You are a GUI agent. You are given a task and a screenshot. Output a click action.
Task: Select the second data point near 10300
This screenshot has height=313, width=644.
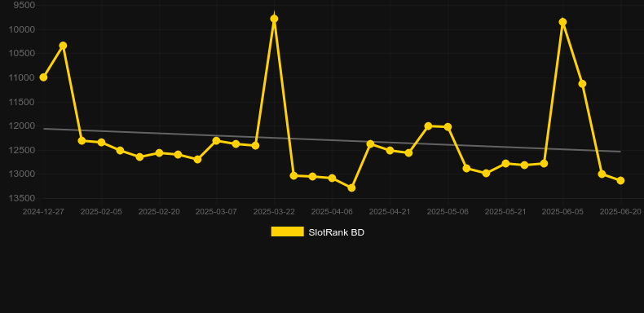[63, 46]
